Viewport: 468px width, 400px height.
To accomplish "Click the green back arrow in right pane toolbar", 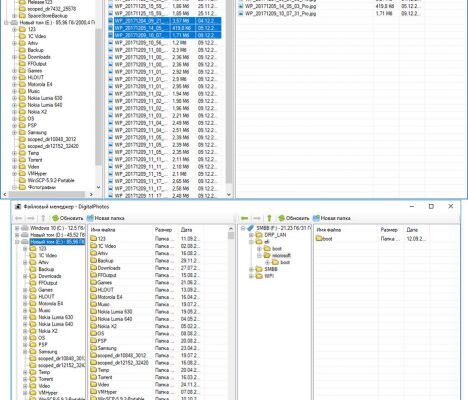I will click(244, 218).
